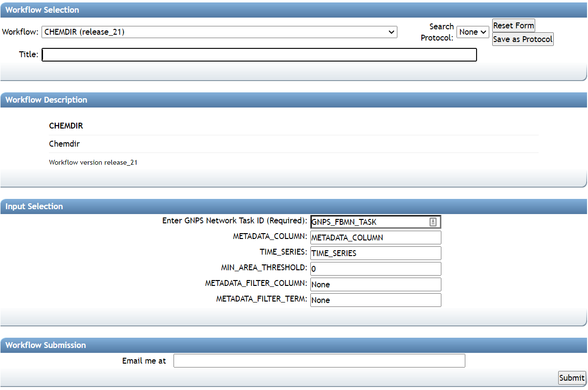Click the 'METADATA_FILTER_COLUMN:' label

point(256,283)
